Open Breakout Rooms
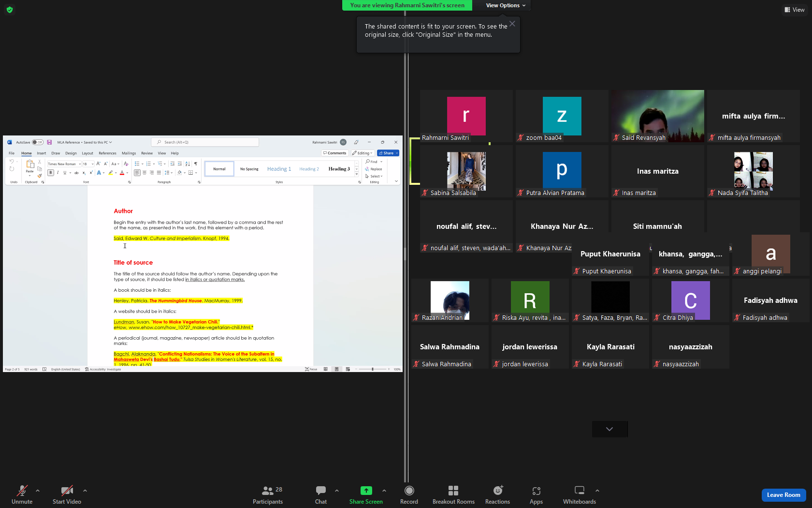 [x=453, y=495]
